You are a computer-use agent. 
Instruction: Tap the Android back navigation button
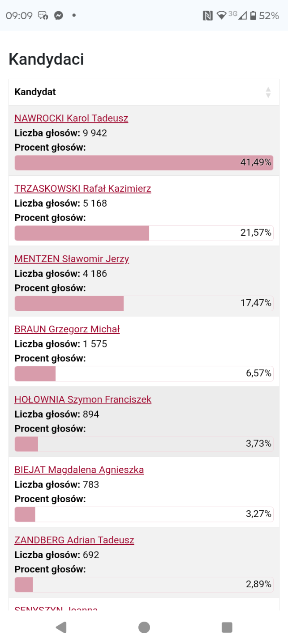[61, 627]
